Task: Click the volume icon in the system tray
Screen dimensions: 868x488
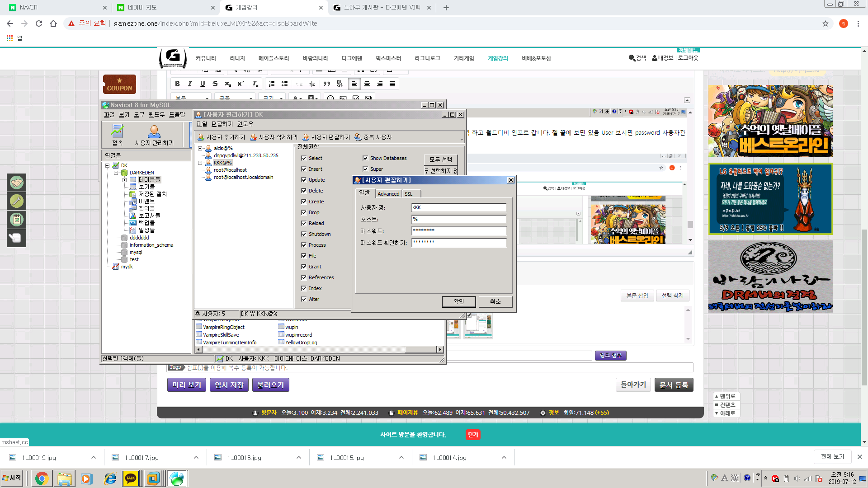Action: pyautogui.click(x=797, y=479)
